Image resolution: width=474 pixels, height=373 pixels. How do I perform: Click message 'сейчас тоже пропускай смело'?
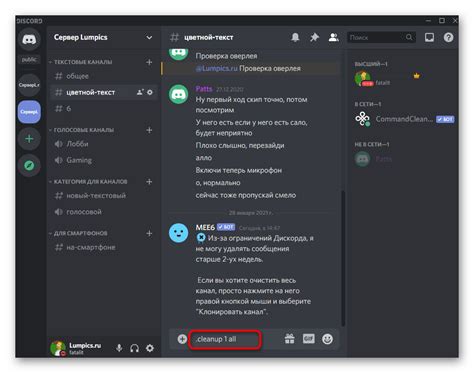click(x=246, y=195)
